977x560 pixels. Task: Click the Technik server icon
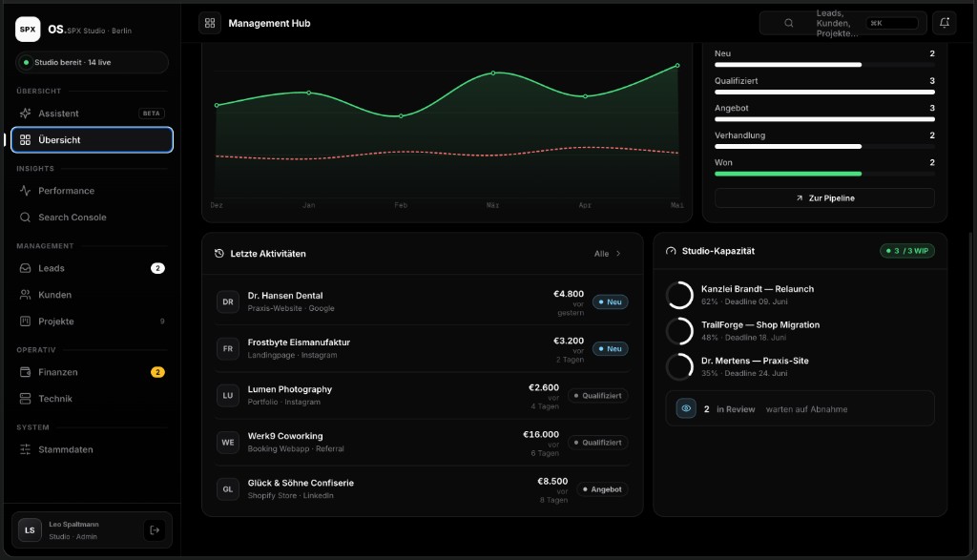pos(25,399)
